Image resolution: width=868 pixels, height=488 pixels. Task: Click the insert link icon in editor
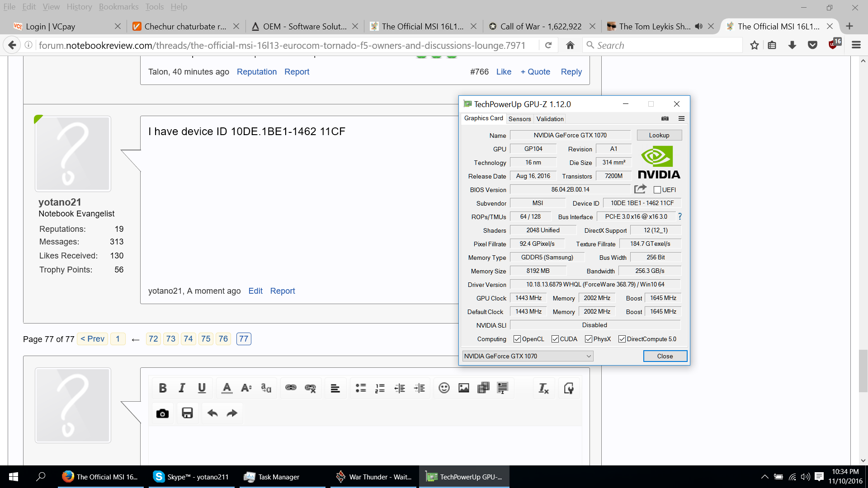291,387
